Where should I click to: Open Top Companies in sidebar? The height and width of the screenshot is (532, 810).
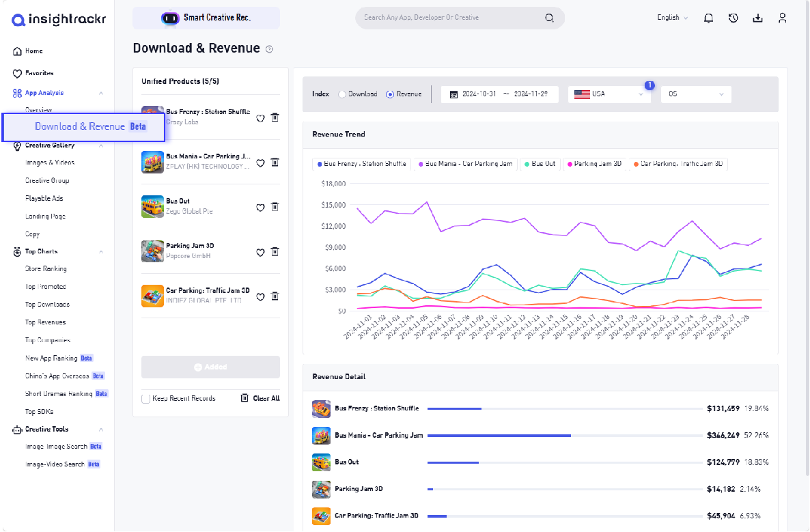pos(48,340)
